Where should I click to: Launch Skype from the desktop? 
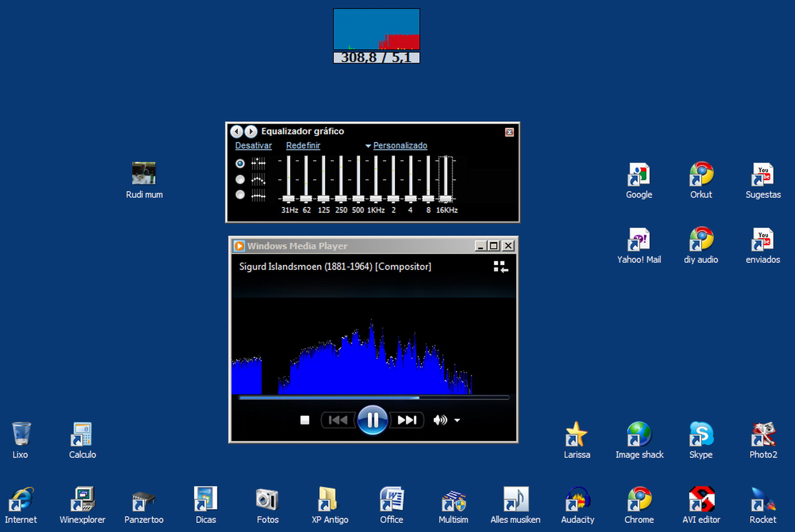point(701,434)
